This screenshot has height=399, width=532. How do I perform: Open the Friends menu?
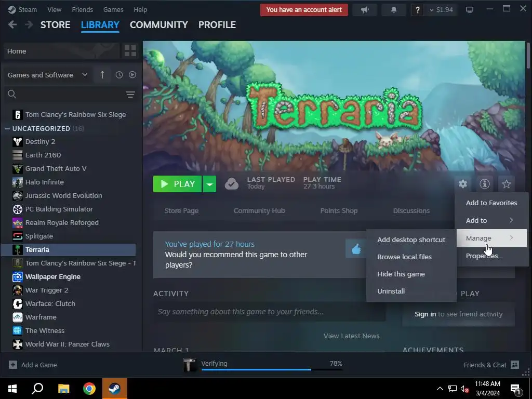[x=82, y=9]
